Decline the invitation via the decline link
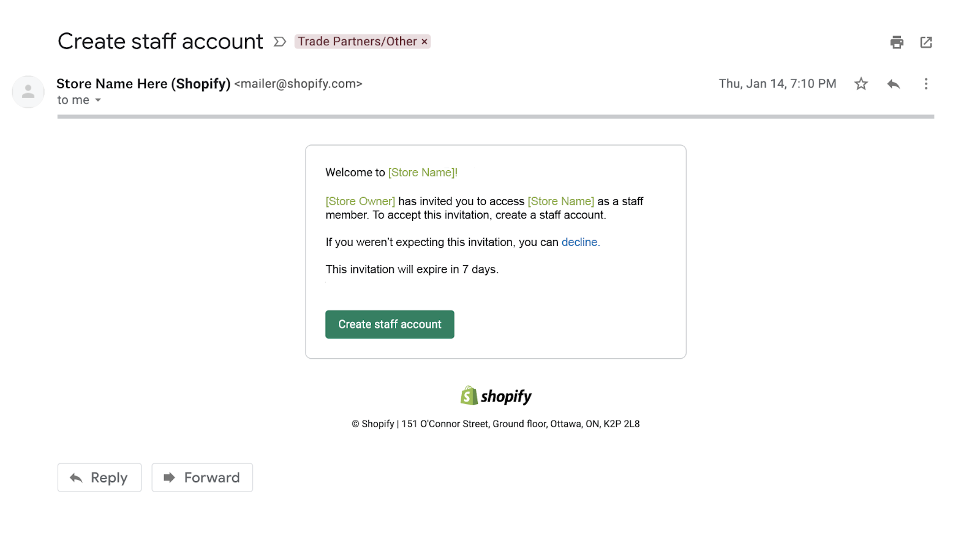980x535 pixels. pos(579,242)
